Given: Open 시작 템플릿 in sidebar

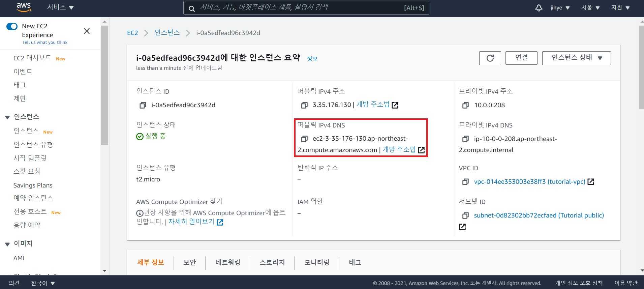Looking at the screenshot, I should [30, 158].
